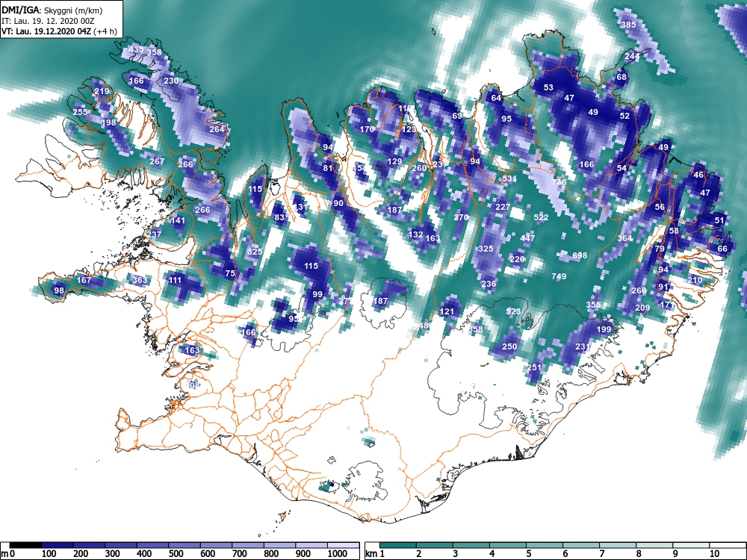The image size is (747, 560).
Task: Click the visibility value 255 on the map
Action: 80,112
